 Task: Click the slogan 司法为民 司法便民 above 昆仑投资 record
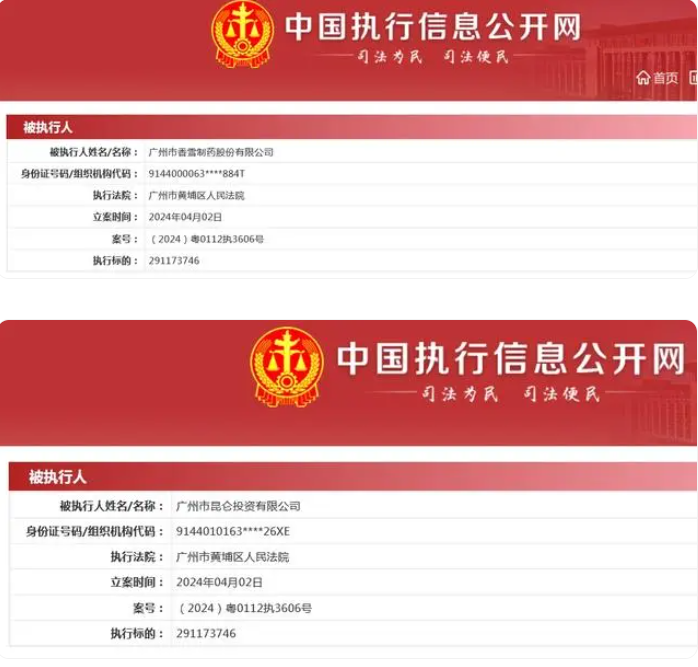(511, 394)
